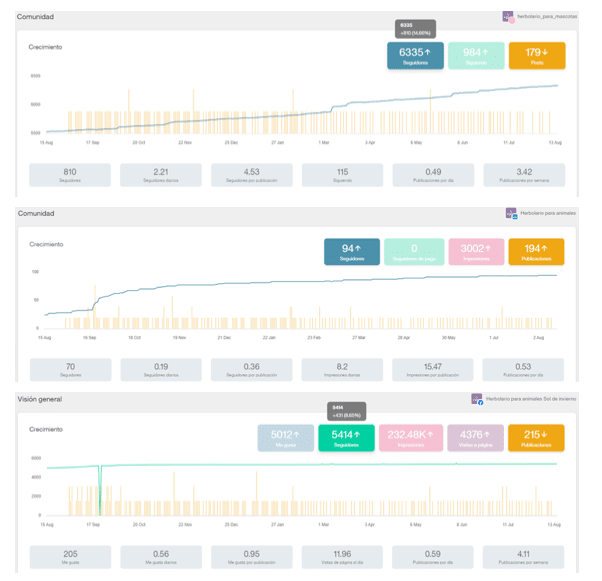
Task: Toggle the 94 Seguidores metric in second chart
Action: (x=351, y=252)
